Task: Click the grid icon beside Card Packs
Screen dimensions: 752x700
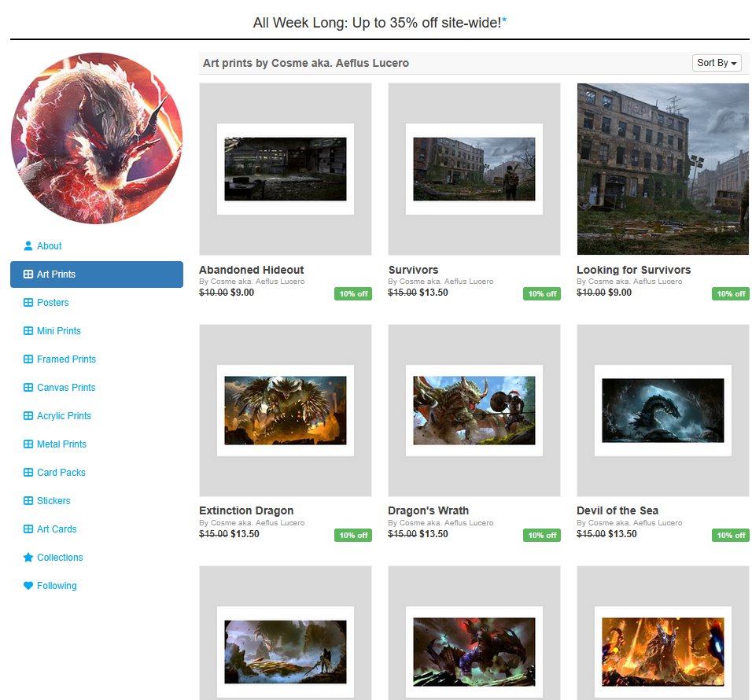Action: [x=28, y=472]
